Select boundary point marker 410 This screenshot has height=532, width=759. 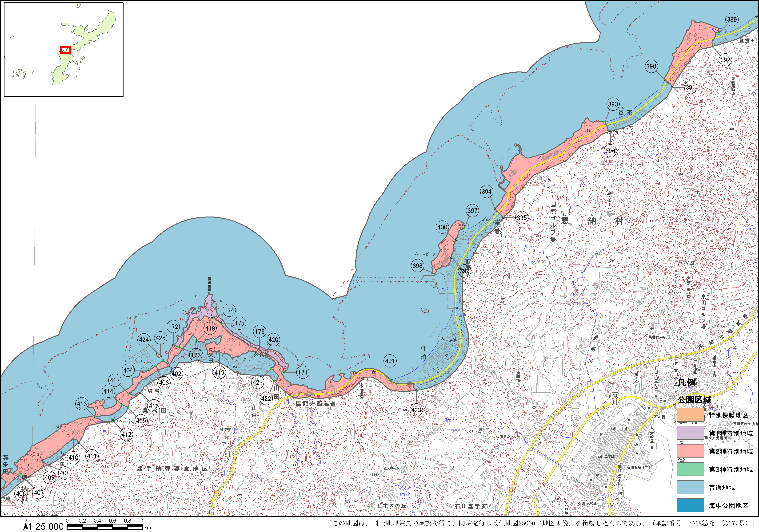point(73,458)
